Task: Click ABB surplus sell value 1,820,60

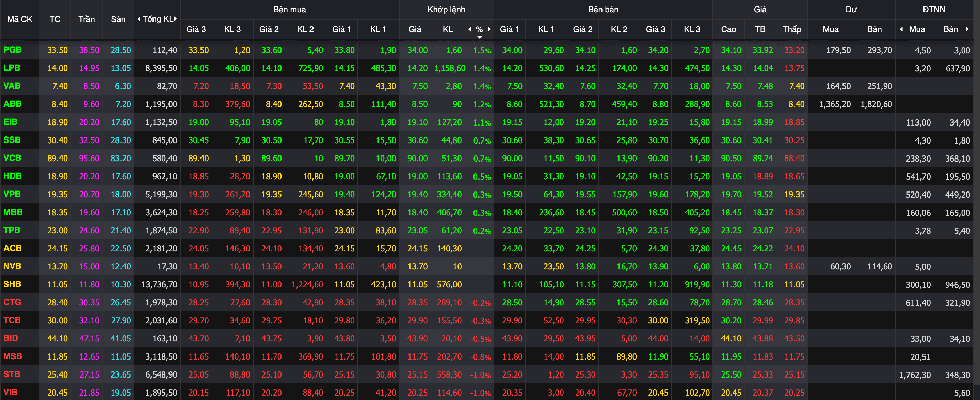Action: click(876, 104)
